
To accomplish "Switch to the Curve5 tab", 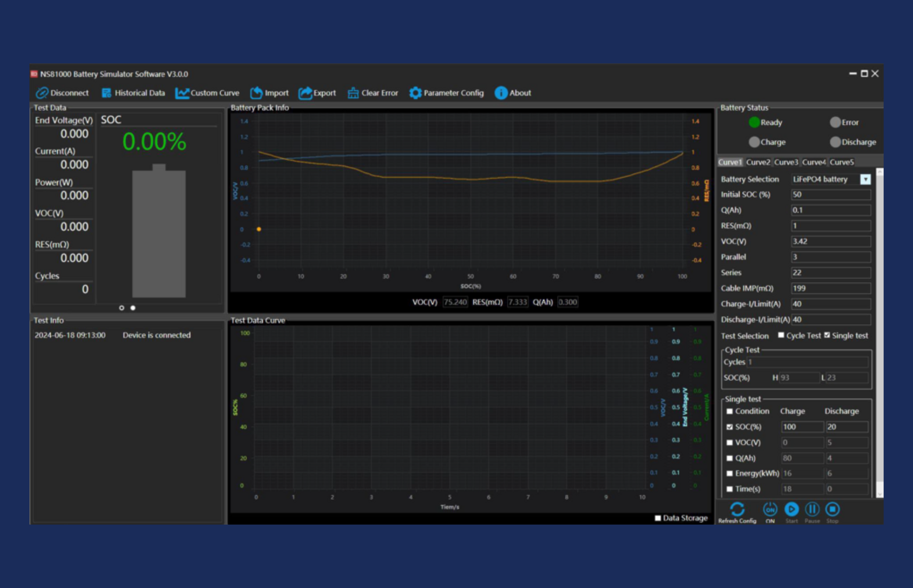I will point(841,162).
